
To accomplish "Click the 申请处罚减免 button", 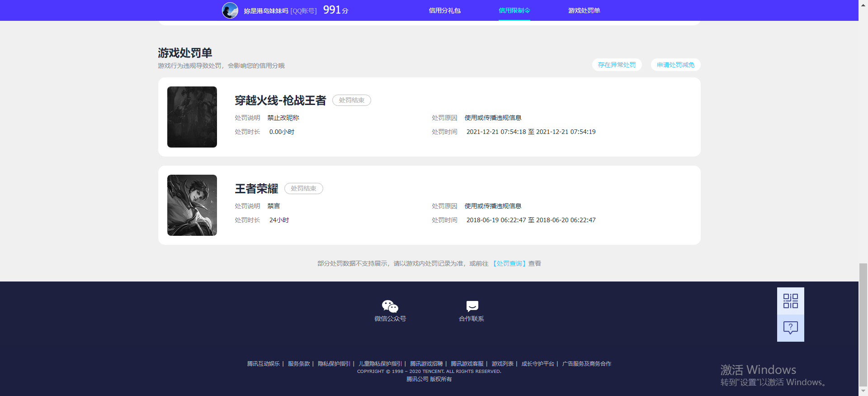I will [x=675, y=65].
